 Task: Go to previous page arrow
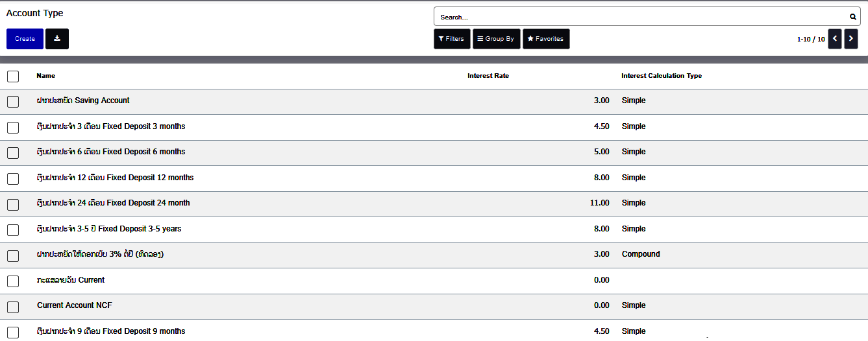835,39
